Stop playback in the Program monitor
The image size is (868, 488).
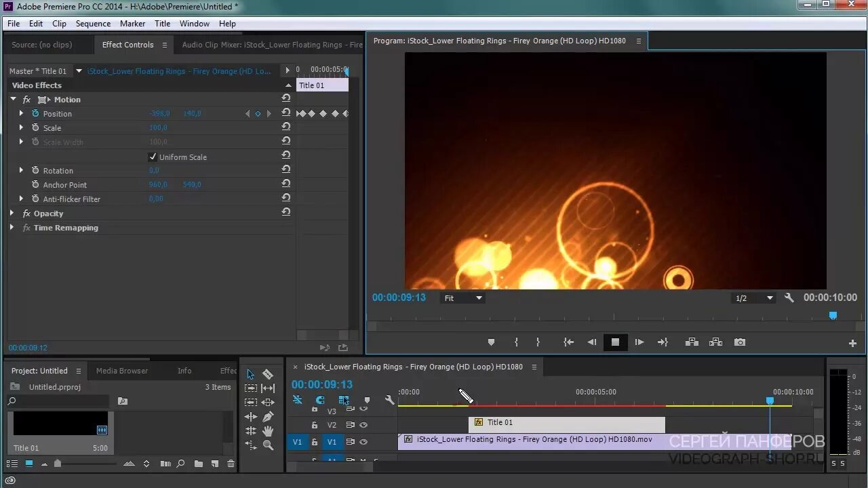click(x=615, y=342)
